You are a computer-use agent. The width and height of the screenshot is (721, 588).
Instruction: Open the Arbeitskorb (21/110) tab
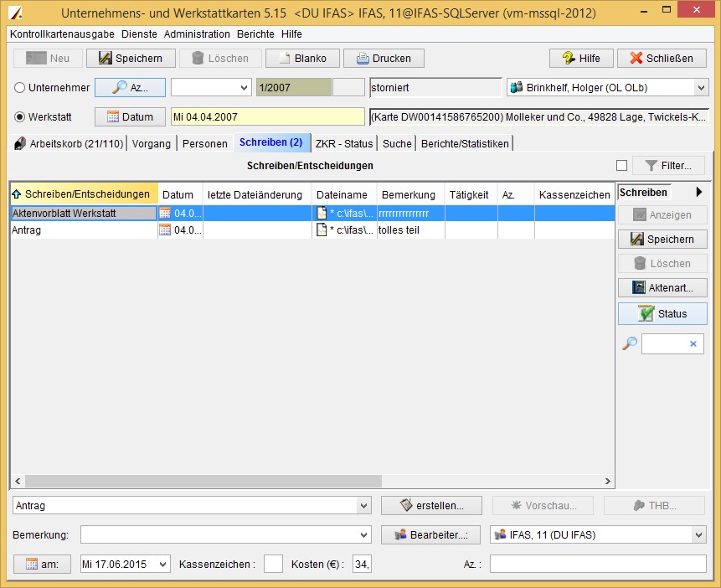click(69, 143)
